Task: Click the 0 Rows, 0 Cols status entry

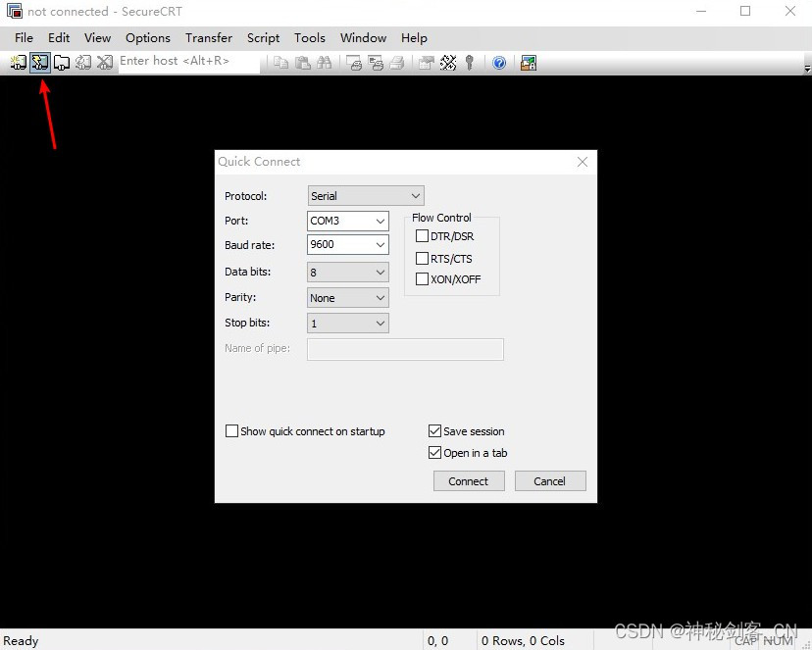Action: (x=523, y=640)
